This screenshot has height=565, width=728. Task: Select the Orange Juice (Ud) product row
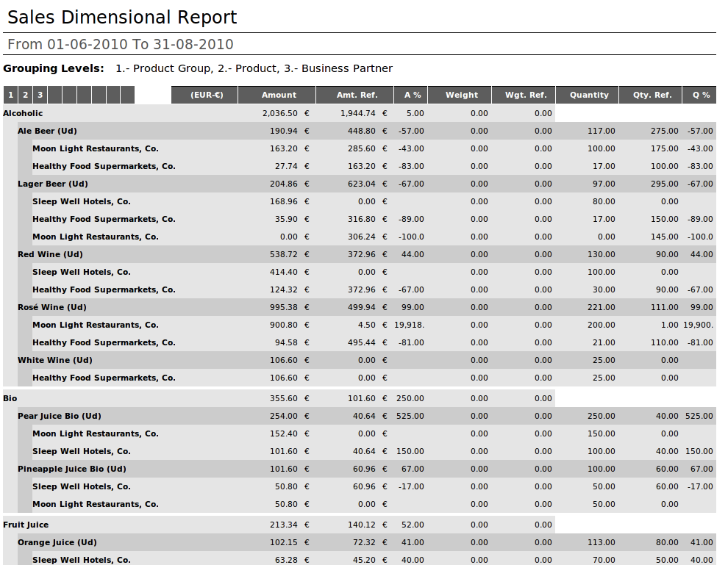[57, 542]
